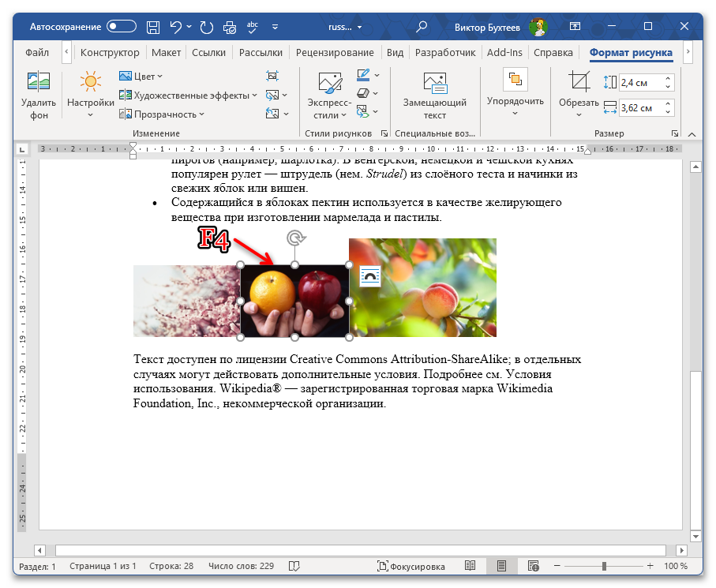The height and width of the screenshot is (588, 716).
Task: Open the Файл tab
Action: click(37, 53)
